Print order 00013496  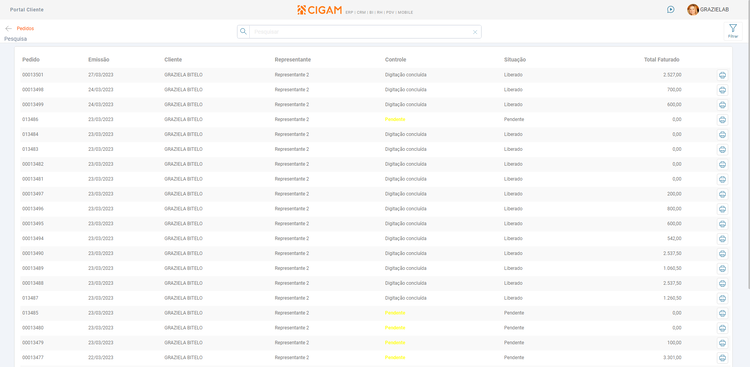click(x=722, y=209)
